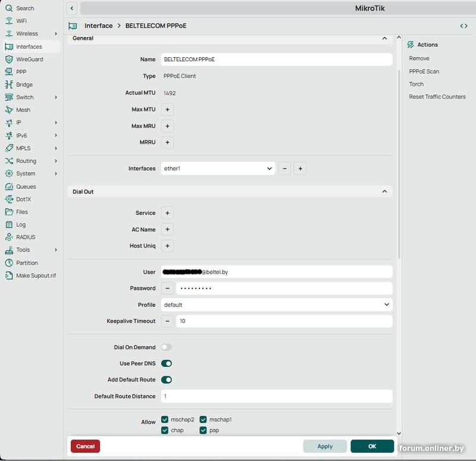This screenshot has height=461, width=476.
Task: Expand the Routing submenu
Action: (x=56, y=161)
